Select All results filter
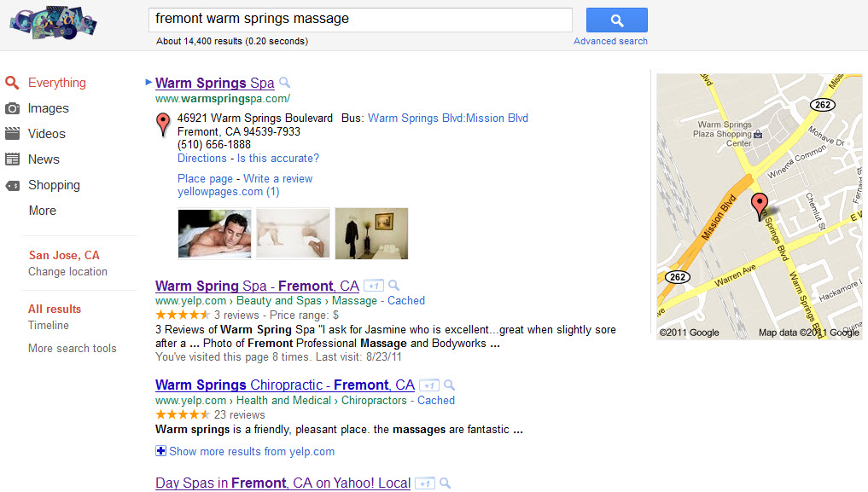Image resolution: width=868 pixels, height=492 pixels. (55, 309)
